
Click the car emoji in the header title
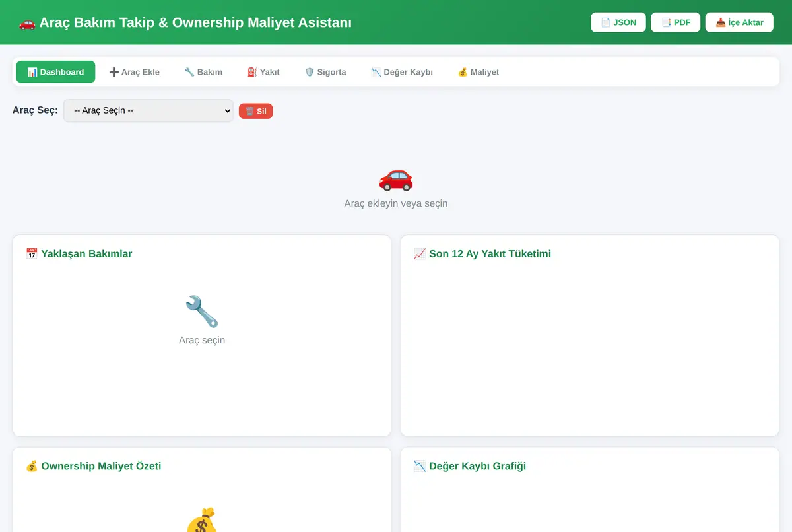point(27,23)
